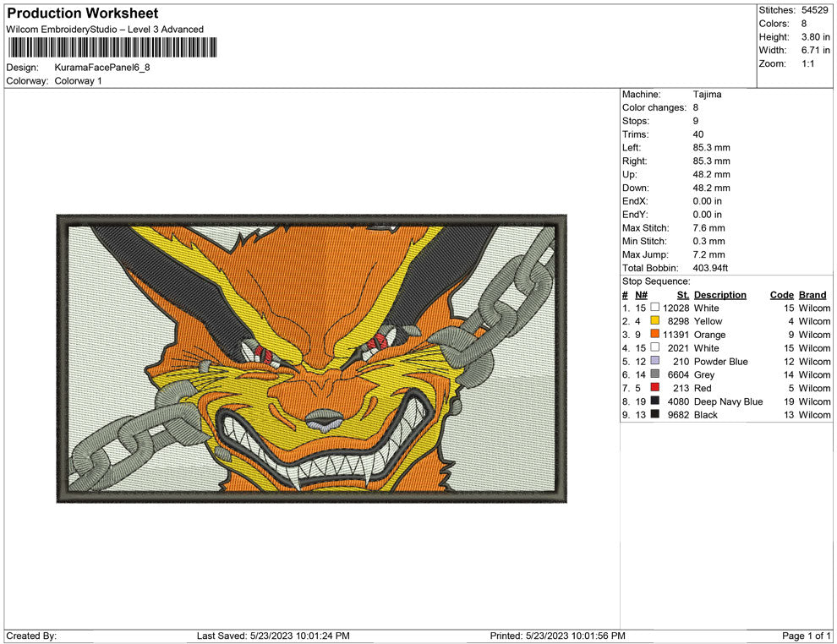
Task: Click the Brand column header
Action: click(x=812, y=295)
